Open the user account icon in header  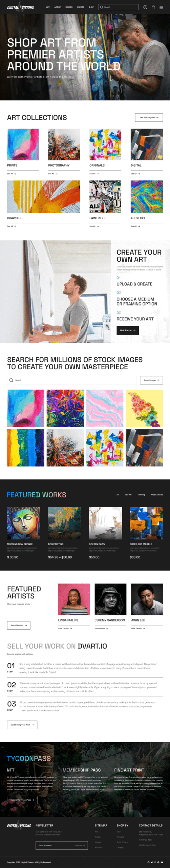pyautogui.click(x=145, y=7)
